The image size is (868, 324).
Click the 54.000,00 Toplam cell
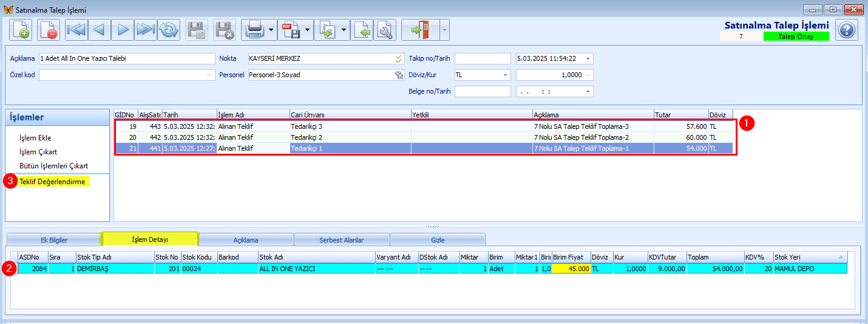715,268
